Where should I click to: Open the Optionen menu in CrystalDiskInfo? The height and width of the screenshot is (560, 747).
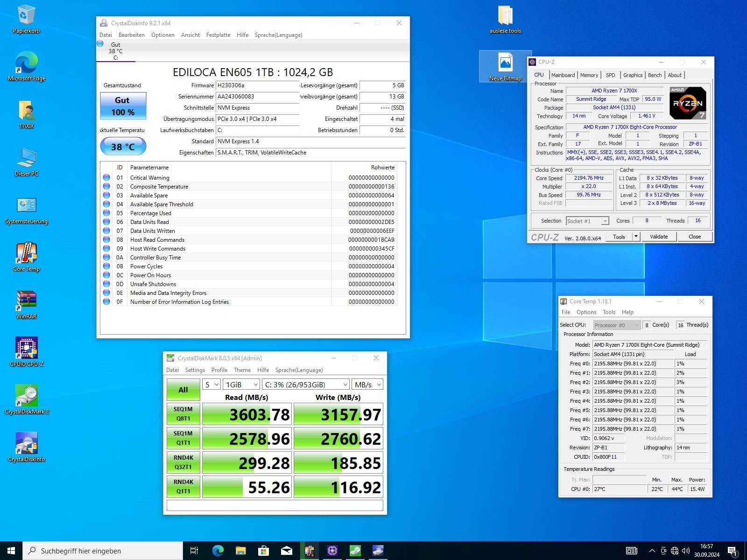(x=163, y=35)
